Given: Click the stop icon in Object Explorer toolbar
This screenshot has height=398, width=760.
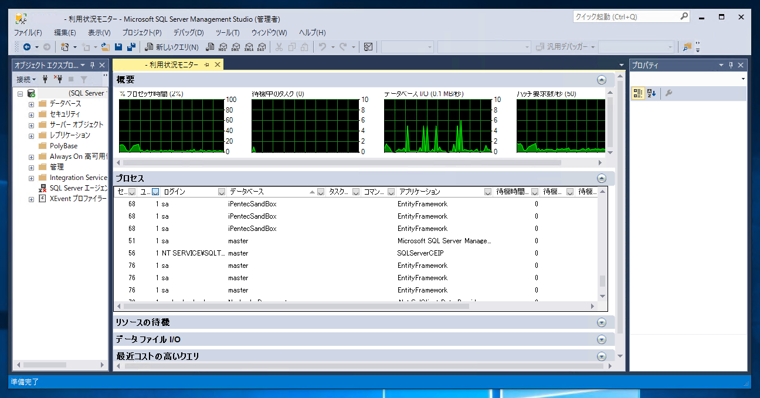Looking at the screenshot, I should [71, 79].
